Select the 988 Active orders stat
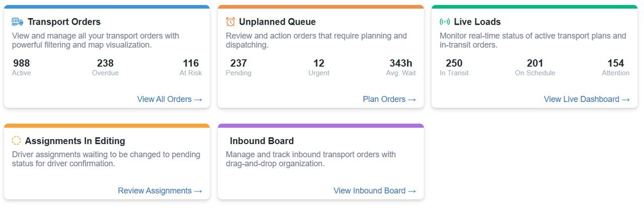Image resolution: width=644 pixels, height=222 pixels. pyautogui.click(x=22, y=67)
